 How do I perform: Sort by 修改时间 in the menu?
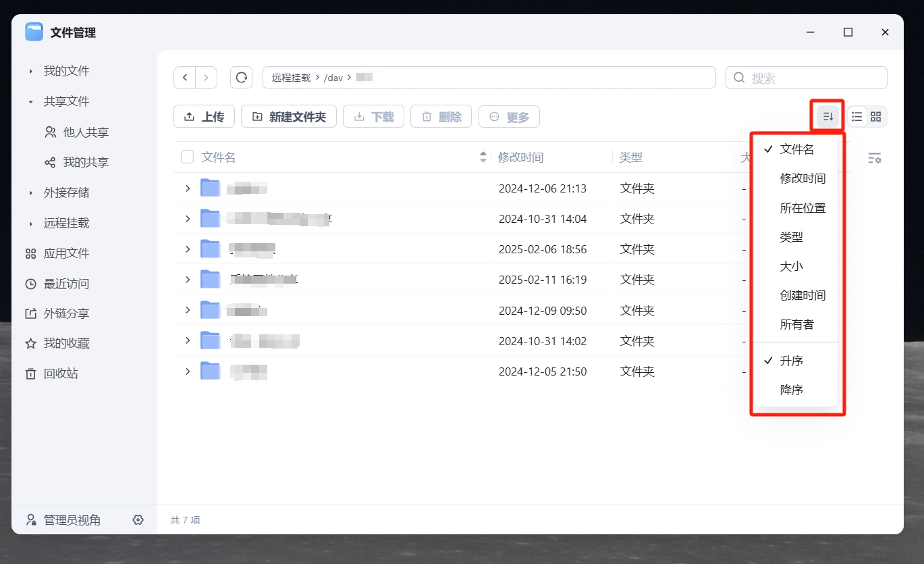(x=796, y=179)
